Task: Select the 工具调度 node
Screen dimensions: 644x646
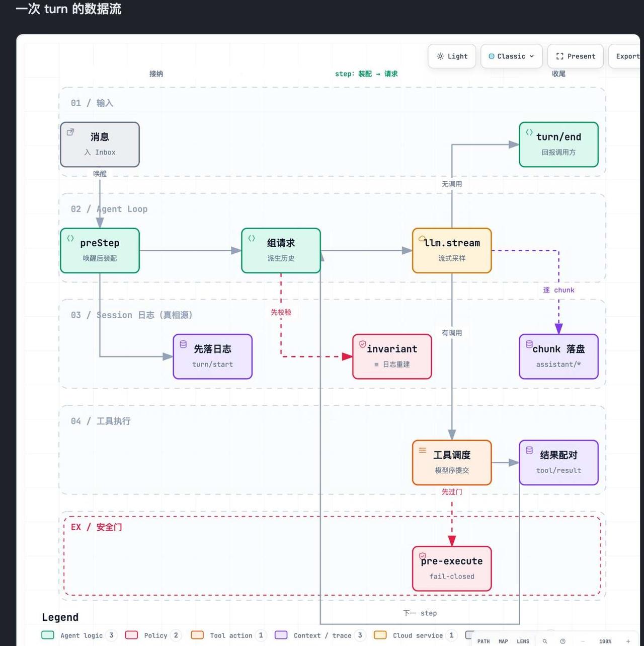Action: point(452,463)
